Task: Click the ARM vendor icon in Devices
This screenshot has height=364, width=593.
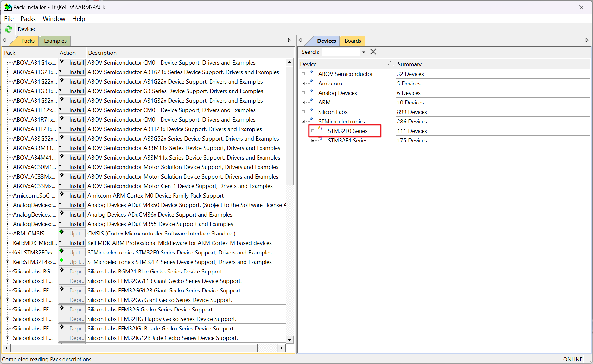Action: click(x=311, y=101)
